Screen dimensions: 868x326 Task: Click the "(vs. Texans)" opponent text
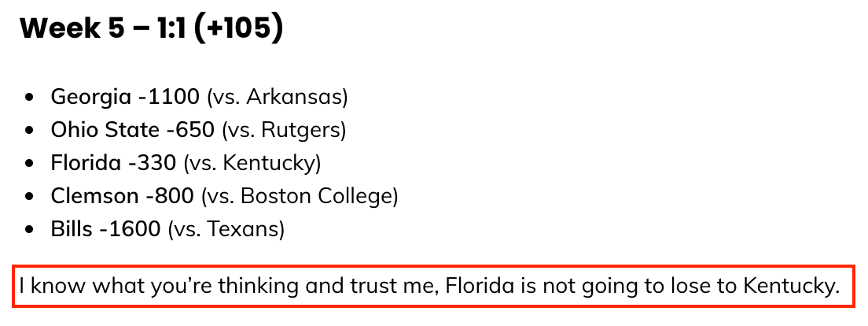click(226, 229)
